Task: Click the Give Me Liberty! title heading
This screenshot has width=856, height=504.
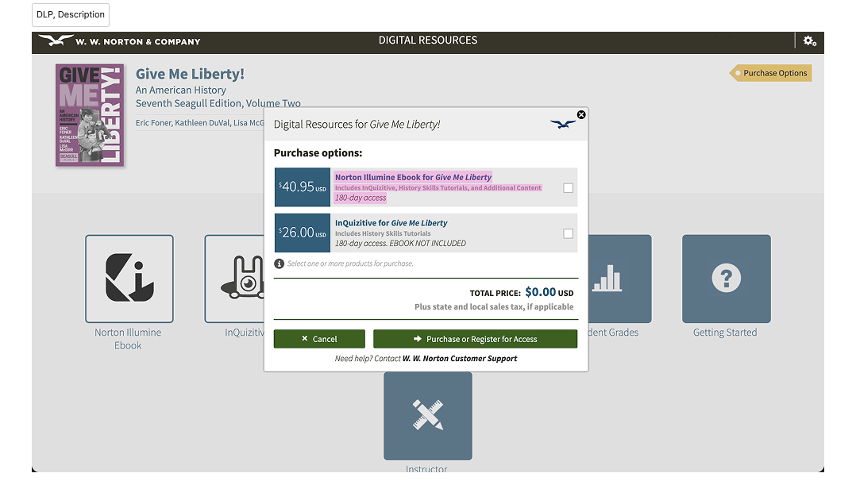Action: pyautogui.click(x=190, y=74)
